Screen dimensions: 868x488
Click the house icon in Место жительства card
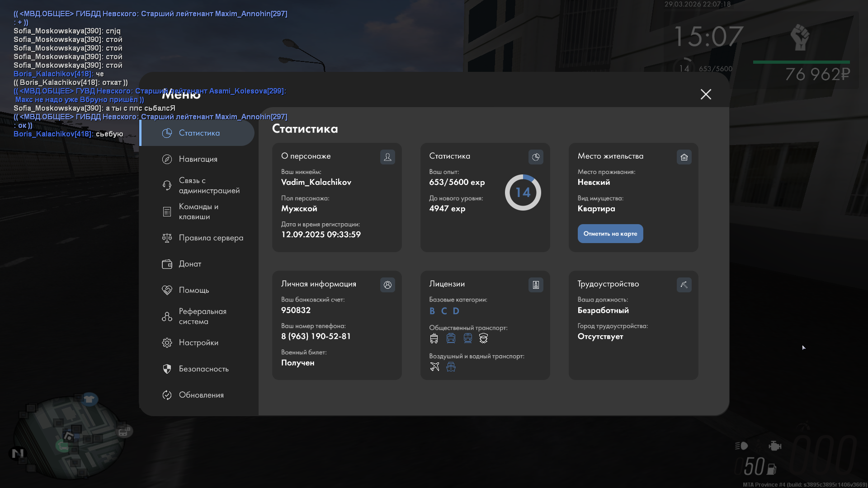coord(684,157)
